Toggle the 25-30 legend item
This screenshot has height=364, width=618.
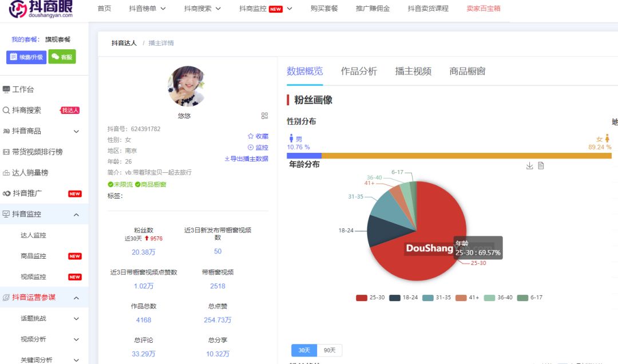tap(370, 298)
